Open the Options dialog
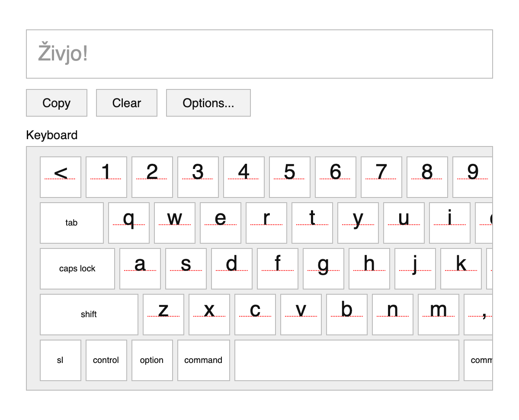The image size is (519, 420). [208, 103]
